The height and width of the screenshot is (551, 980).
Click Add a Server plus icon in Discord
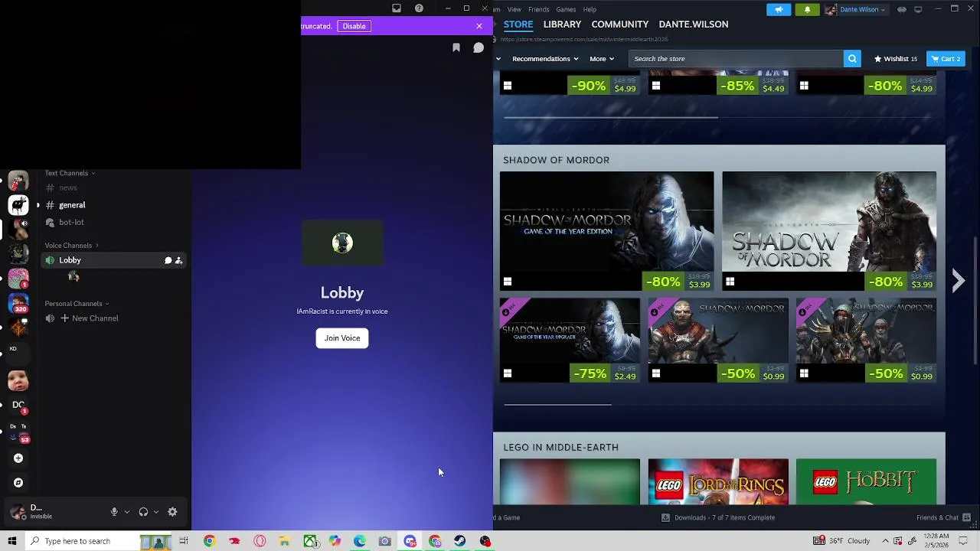click(x=18, y=458)
